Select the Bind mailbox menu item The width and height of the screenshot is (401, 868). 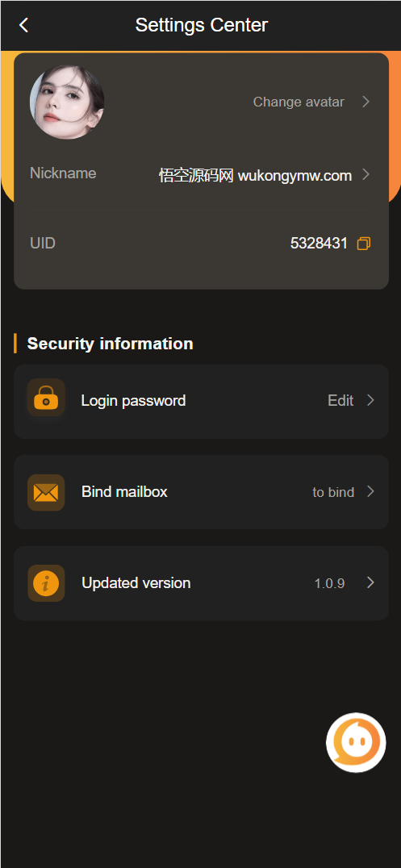[201, 492]
